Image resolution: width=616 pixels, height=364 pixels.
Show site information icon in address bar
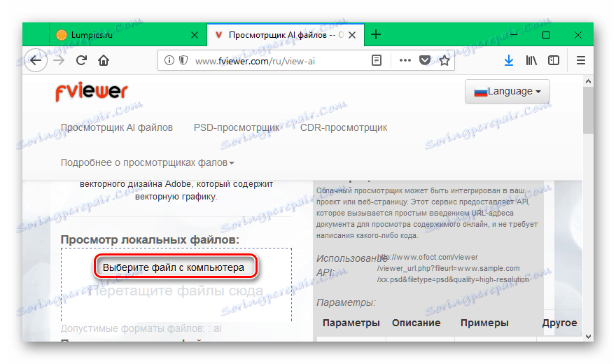[x=169, y=60]
